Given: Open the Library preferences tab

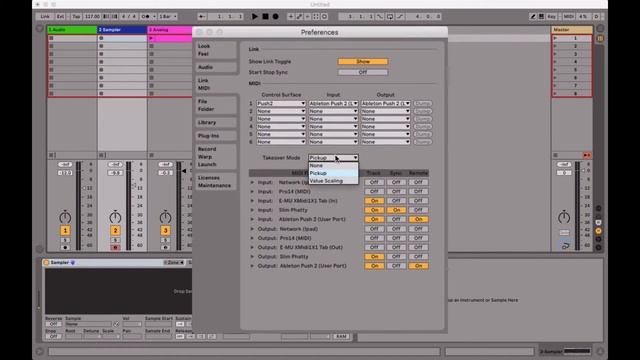Looking at the screenshot, I should coord(216,122).
